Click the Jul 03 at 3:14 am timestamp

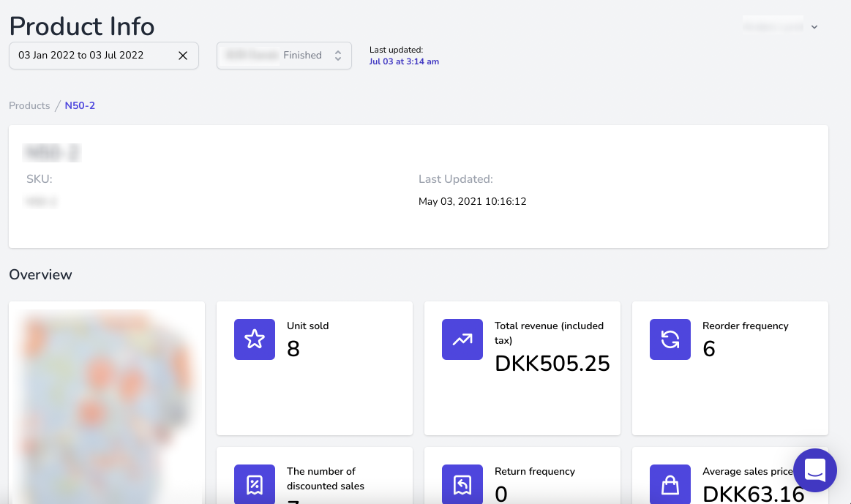[404, 62]
